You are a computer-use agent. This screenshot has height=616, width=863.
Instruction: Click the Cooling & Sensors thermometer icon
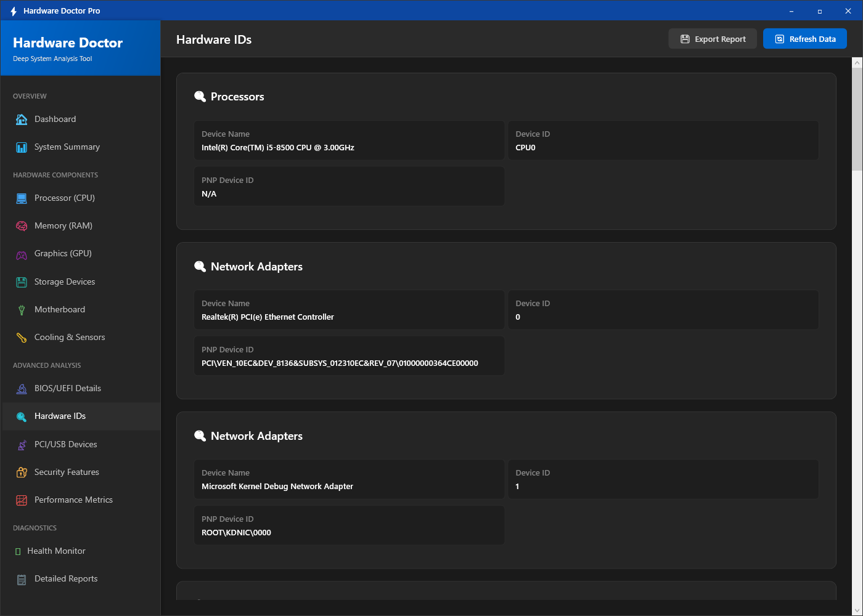tap(22, 338)
